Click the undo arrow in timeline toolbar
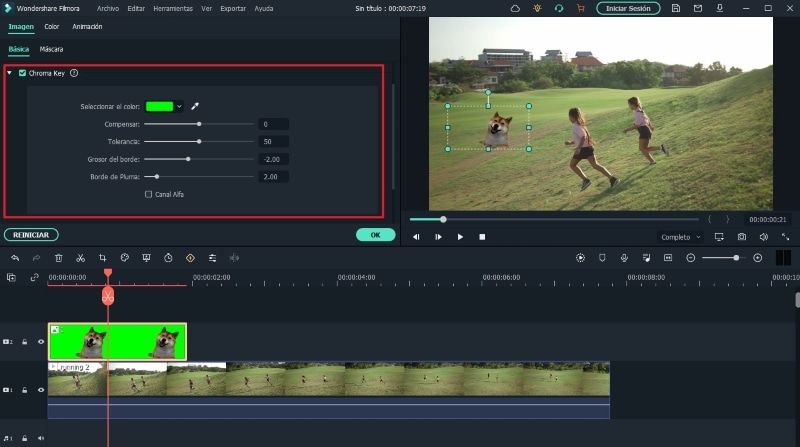Screen dimensions: 800x447 (15, 258)
